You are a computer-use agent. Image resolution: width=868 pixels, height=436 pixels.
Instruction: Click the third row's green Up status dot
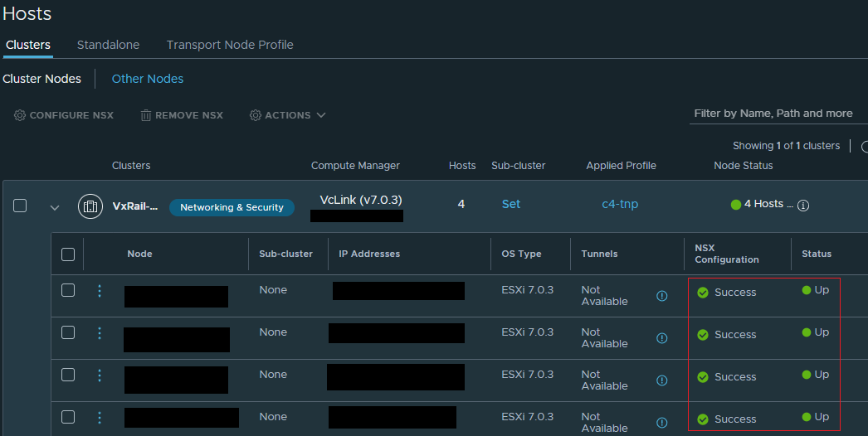click(x=807, y=375)
